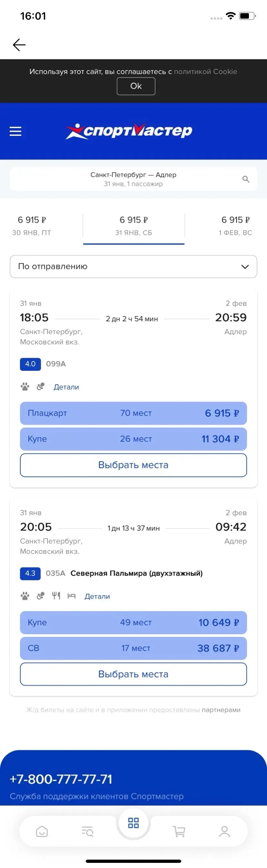The image size is (267, 868).
Task: Open the cookie policy link
Action: 205,71
